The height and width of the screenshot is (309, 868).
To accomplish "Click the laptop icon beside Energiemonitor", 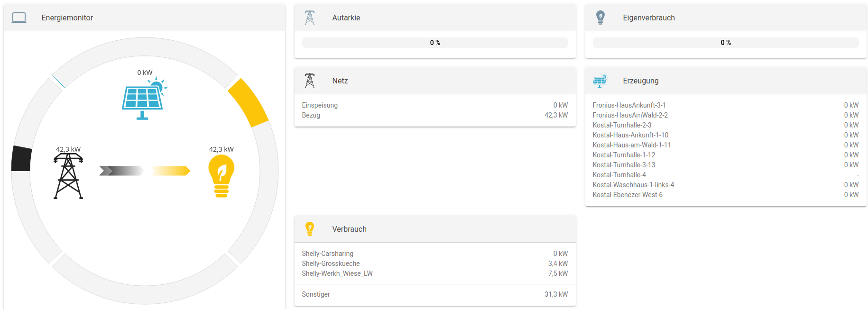I will [19, 18].
